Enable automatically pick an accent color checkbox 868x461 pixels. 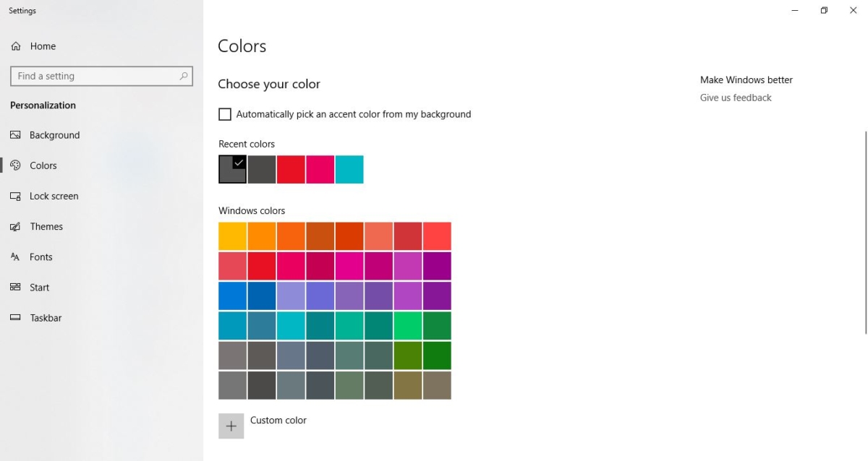pyautogui.click(x=225, y=114)
